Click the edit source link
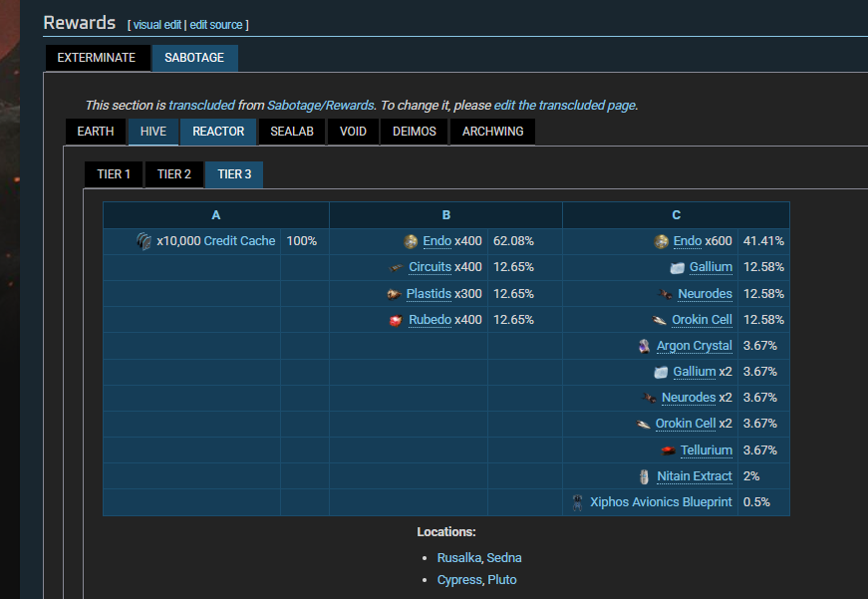 pyautogui.click(x=217, y=24)
